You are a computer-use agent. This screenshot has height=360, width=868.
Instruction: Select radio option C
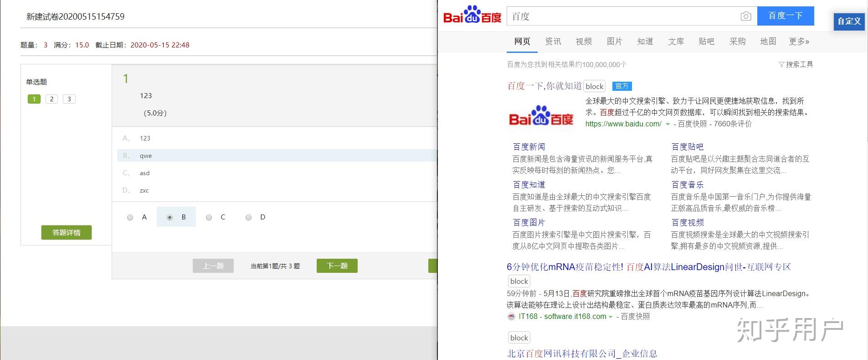coord(209,218)
